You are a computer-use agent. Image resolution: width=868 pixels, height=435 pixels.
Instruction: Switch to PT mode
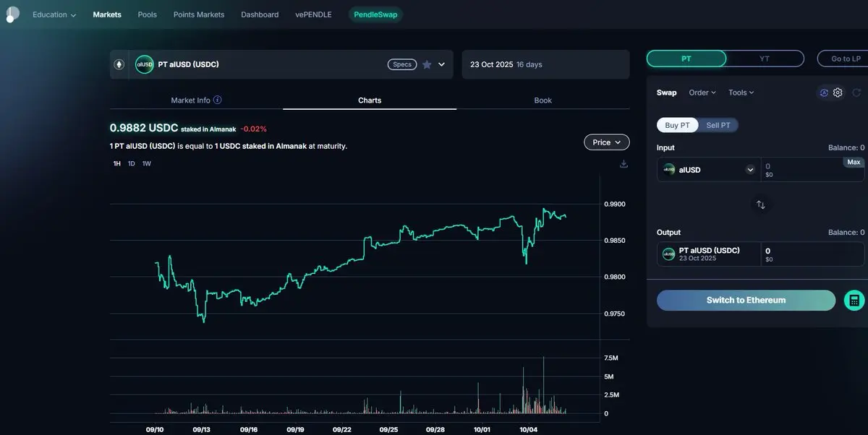point(686,59)
